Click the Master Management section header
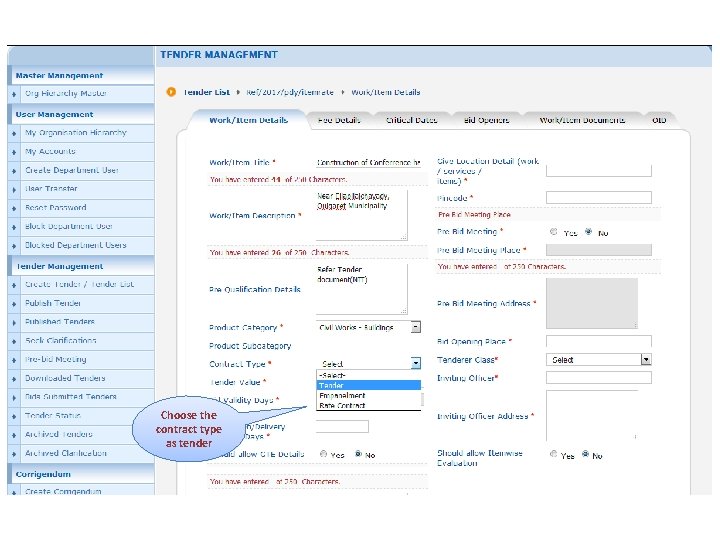 click(81, 75)
